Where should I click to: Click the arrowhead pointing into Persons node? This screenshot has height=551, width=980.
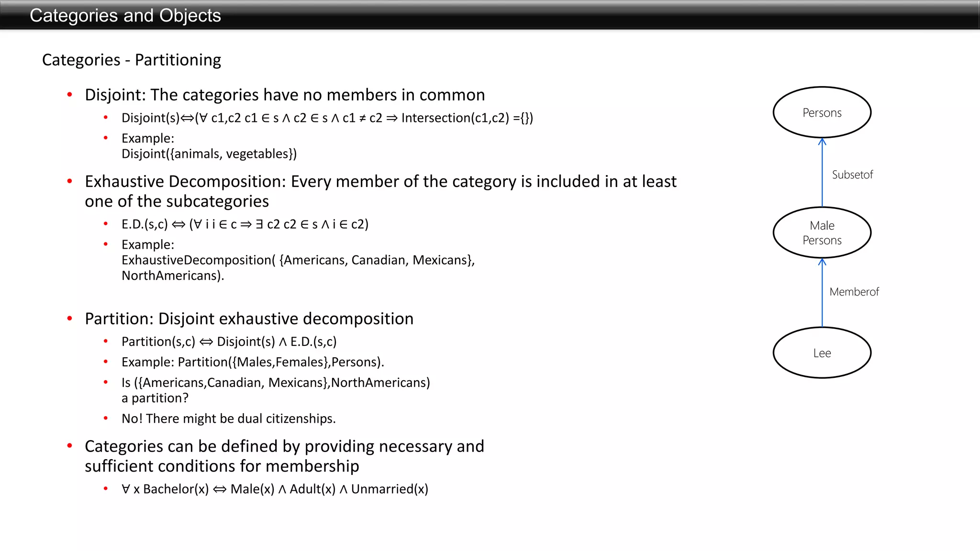[x=822, y=142]
